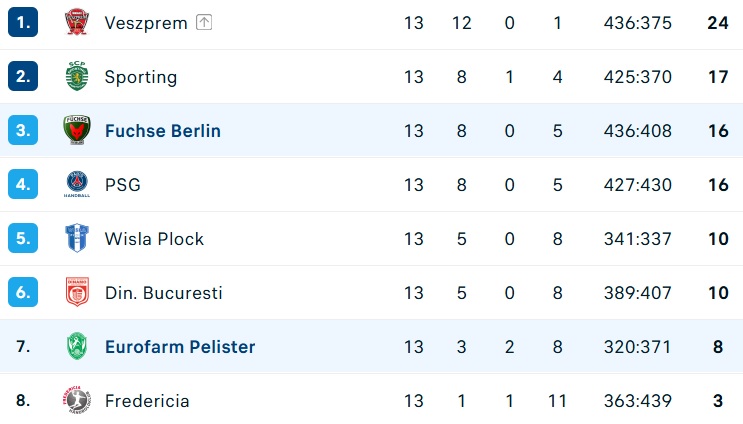Click the Fredericia team logo

[77, 400]
